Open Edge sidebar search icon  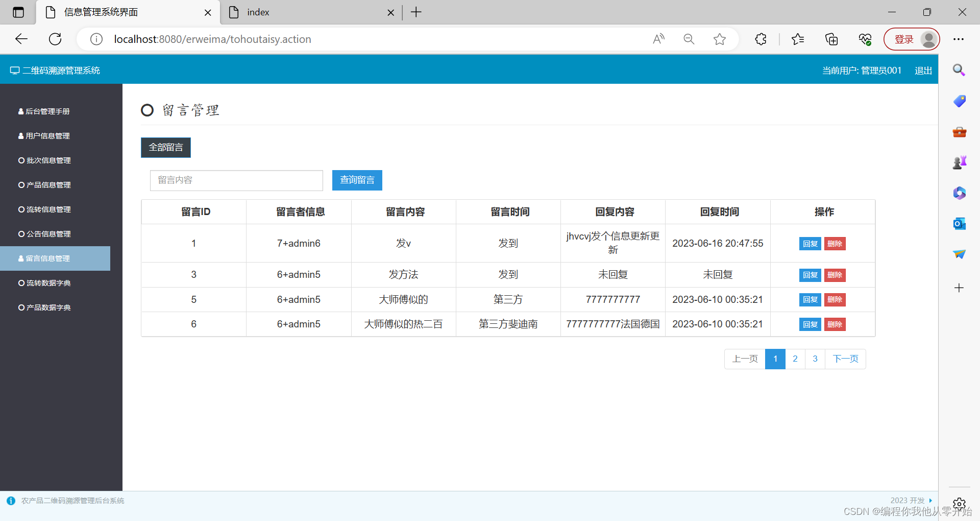959,70
